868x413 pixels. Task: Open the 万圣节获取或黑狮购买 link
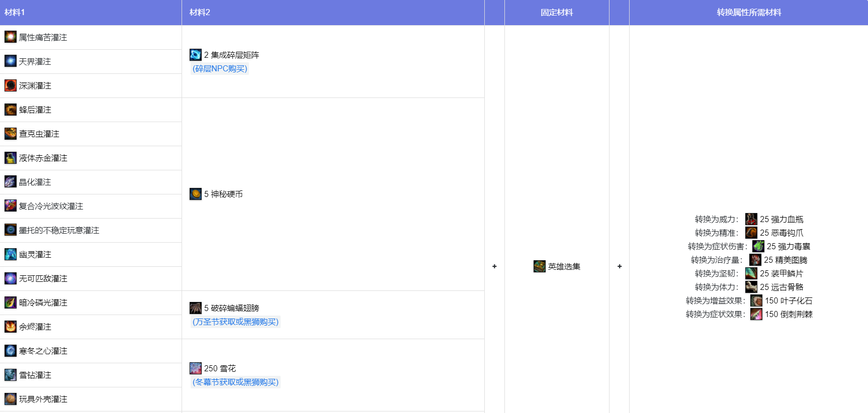[x=235, y=322]
